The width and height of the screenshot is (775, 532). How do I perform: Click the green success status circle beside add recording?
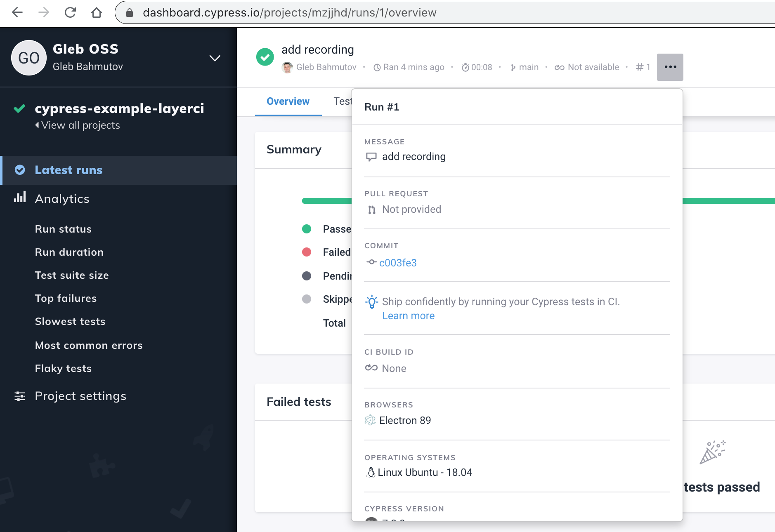[265, 57]
